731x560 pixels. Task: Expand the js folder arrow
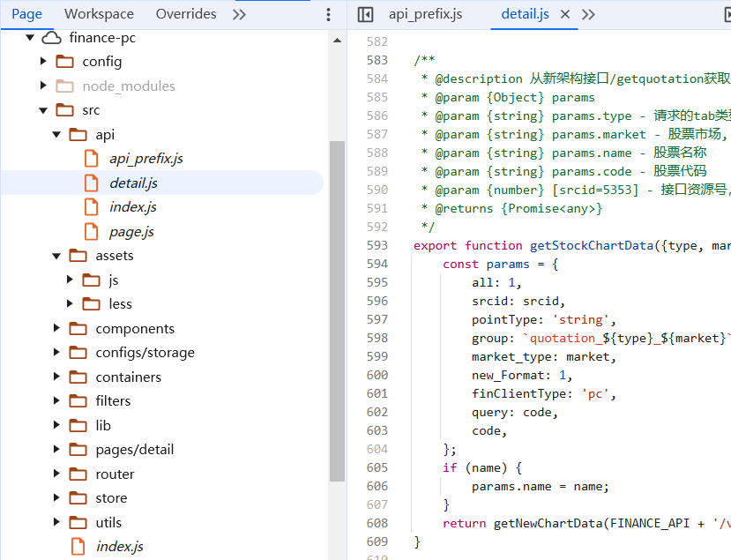pos(70,280)
